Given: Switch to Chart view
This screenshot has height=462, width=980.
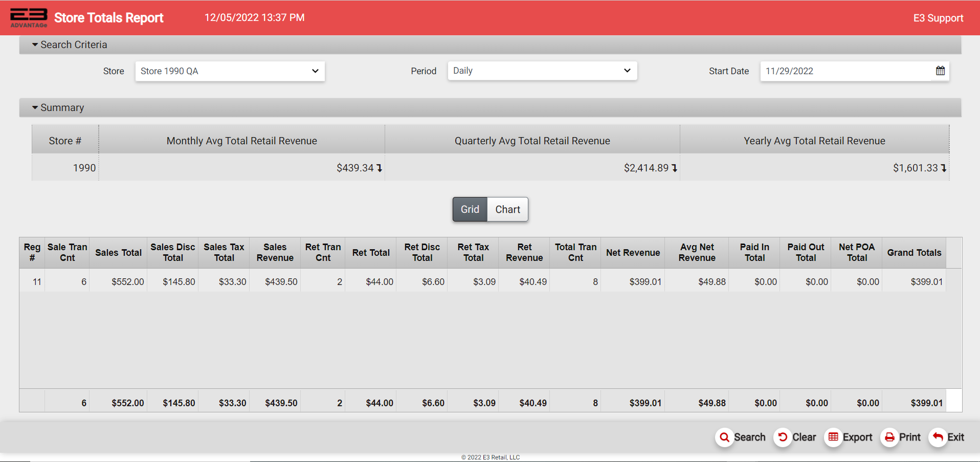Looking at the screenshot, I should [x=507, y=209].
